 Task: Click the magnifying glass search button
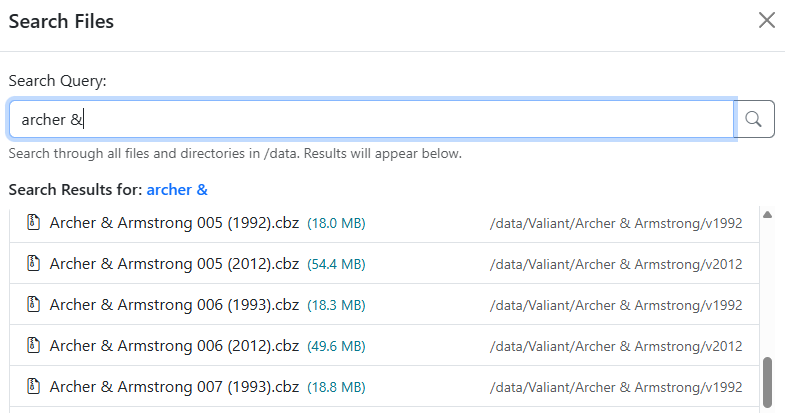754,119
